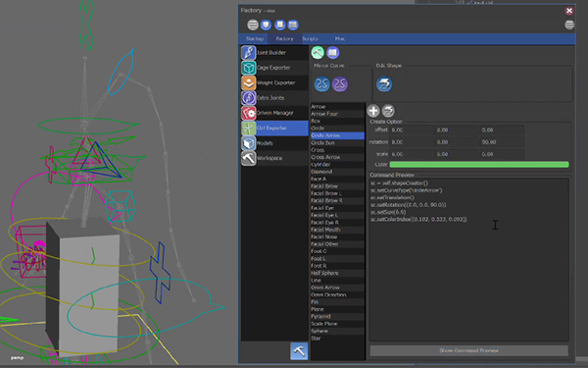The image size is (588, 368).
Task: Click the fourth blue toolbar icon in the Factory window
Action: coord(293,25)
